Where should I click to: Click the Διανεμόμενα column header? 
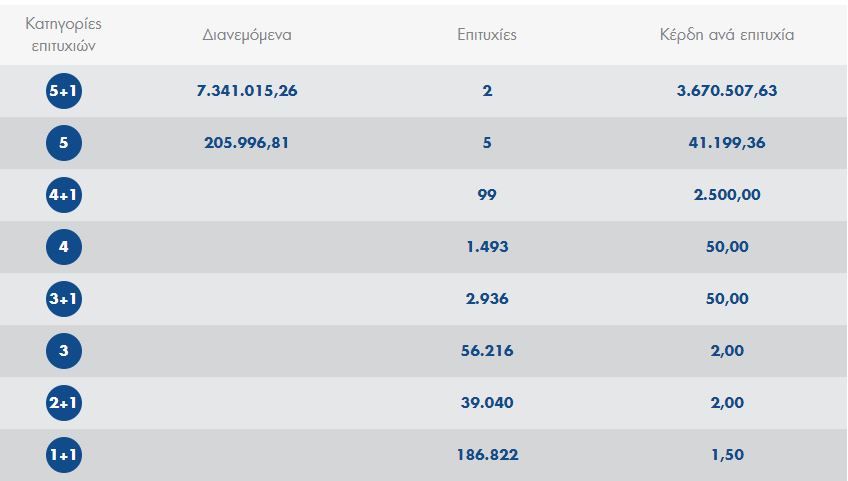point(247,35)
